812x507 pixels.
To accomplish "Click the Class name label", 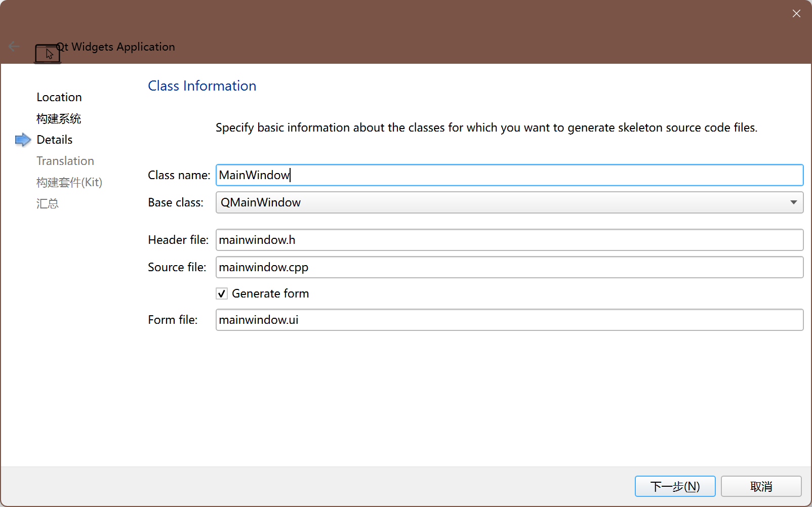I will [179, 175].
